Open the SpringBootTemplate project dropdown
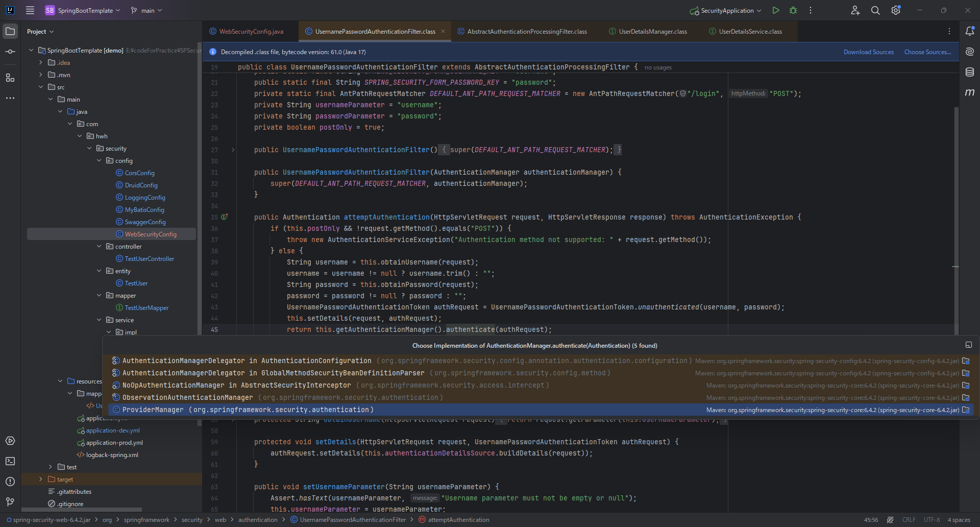980x527 pixels. click(x=83, y=10)
